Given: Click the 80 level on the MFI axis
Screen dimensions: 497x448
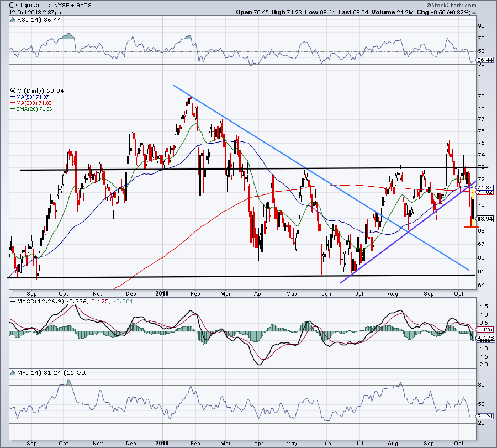Looking at the screenshot, I should [481, 385].
